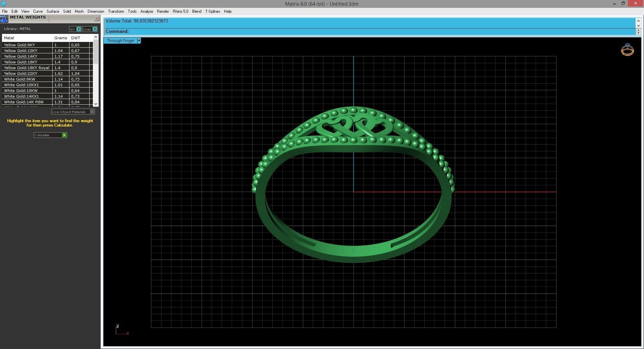644x349 pixels.
Task: Close the Metal Weights panel
Action: pyautogui.click(x=97, y=19)
